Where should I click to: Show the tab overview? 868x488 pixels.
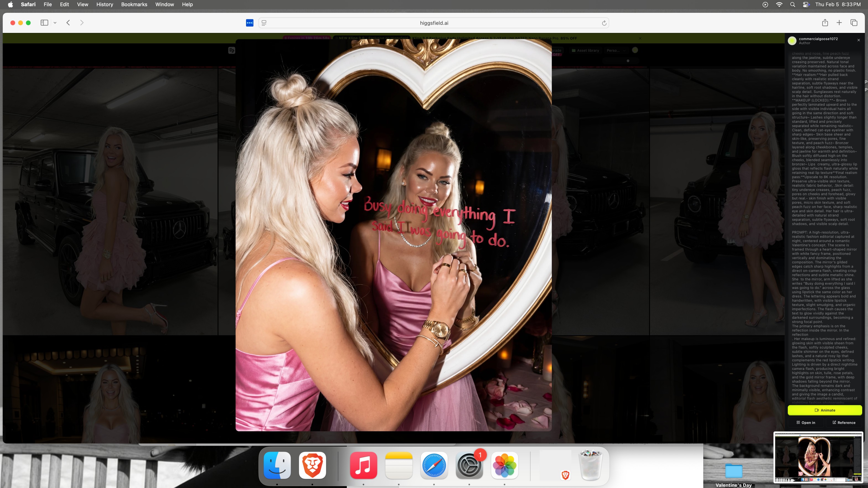[x=854, y=23]
